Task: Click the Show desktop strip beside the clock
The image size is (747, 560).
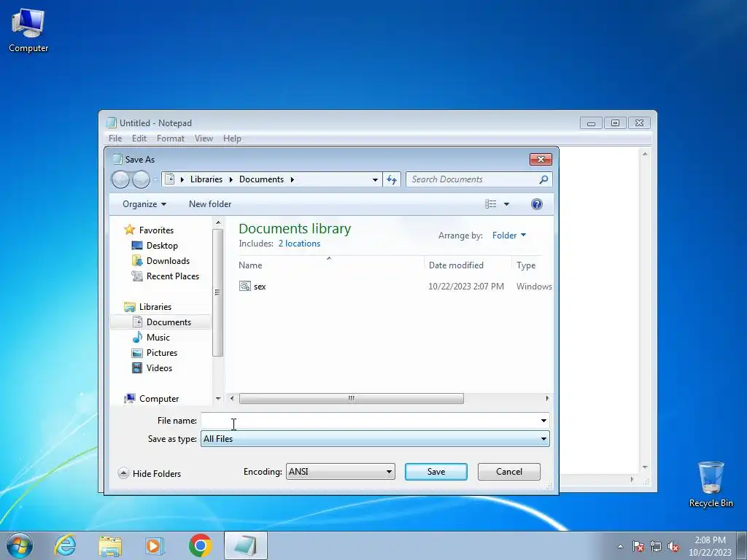Action: tap(742, 545)
